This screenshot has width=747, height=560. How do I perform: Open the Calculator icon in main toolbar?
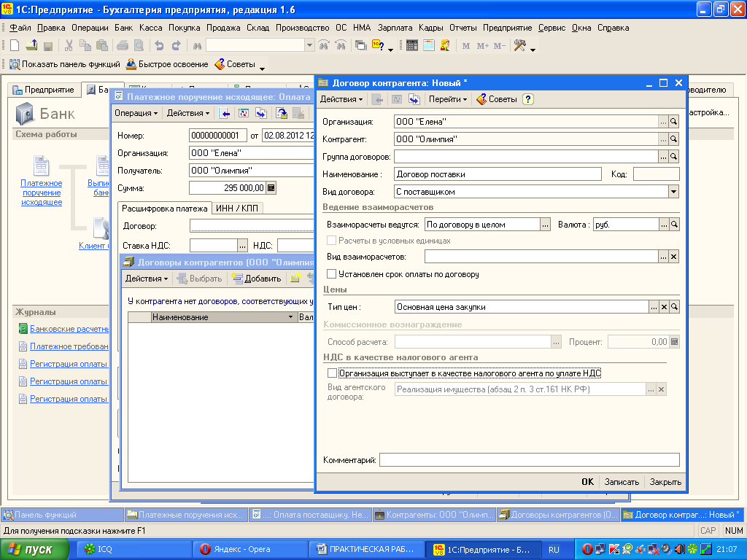coord(412,46)
